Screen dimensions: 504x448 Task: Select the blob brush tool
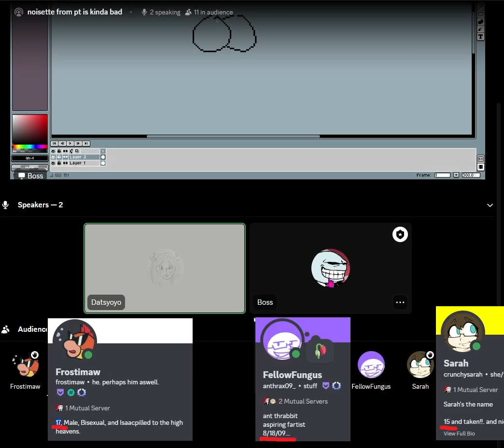pyautogui.click(x=480, y=22)
